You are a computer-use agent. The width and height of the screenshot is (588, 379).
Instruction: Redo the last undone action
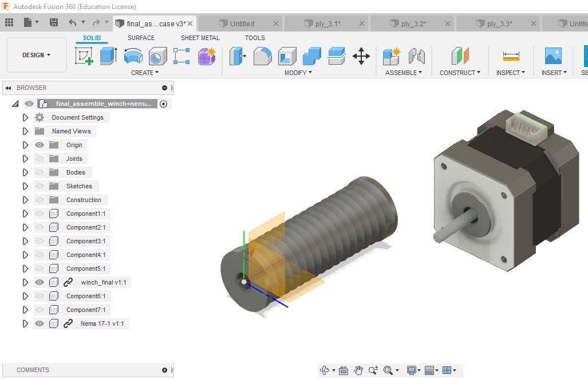coord(96,22)
